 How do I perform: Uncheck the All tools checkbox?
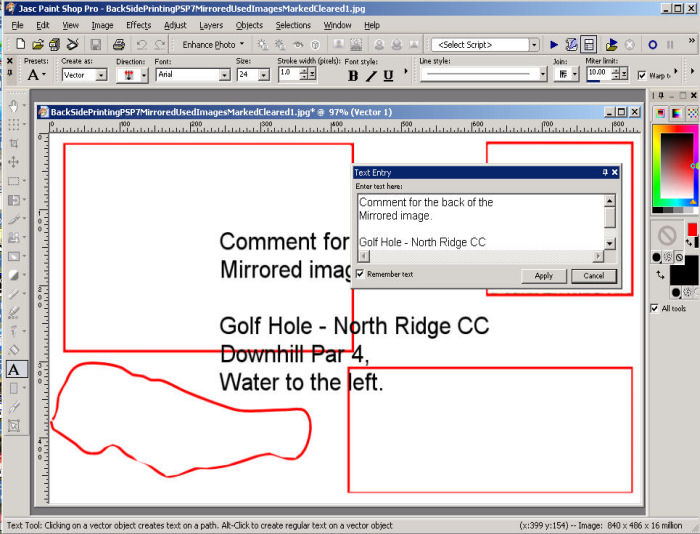point(655,308)
